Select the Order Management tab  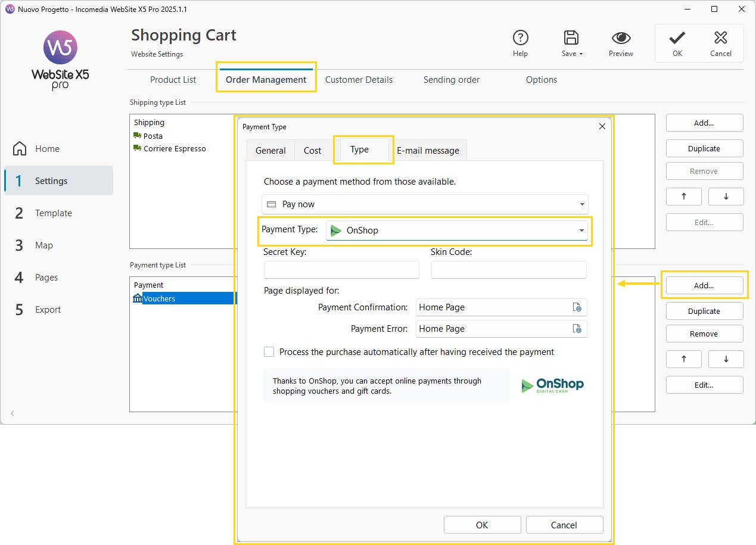click(266, 80)
